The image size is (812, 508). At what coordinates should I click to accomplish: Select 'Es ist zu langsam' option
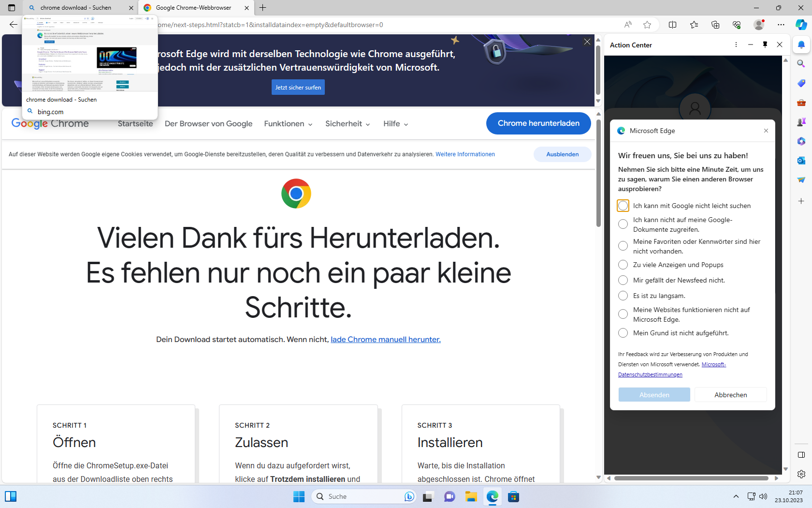[x=623, y=296]
